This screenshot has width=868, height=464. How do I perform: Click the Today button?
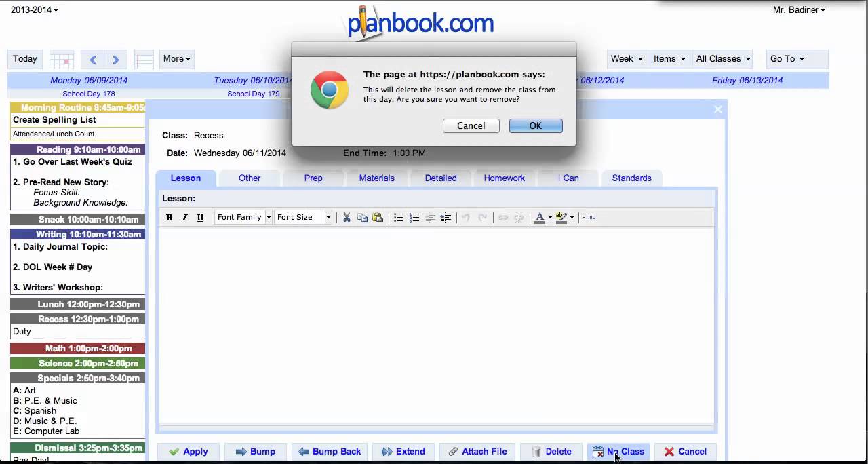tap(25, 59)
